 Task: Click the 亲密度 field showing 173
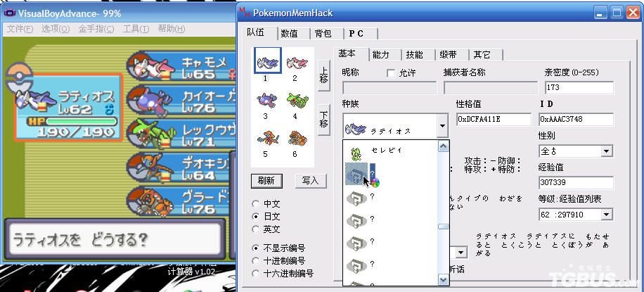pos(579,87)
